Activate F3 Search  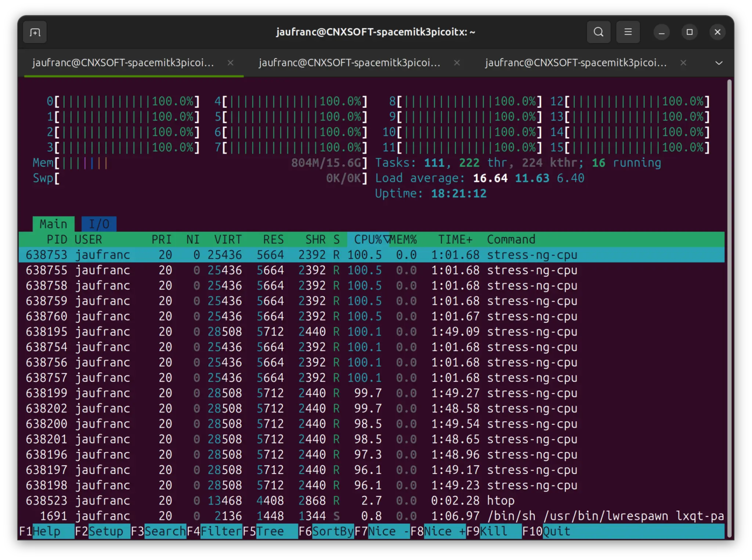[x=158, y=531]
